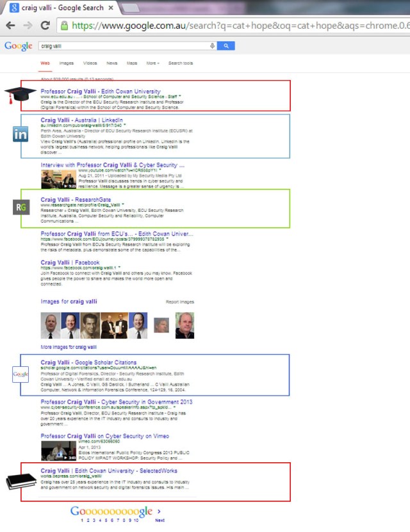410x532 pixels.
Task: Open Craig Valli - Australia LinkedIn result
Action: (82, 120)
